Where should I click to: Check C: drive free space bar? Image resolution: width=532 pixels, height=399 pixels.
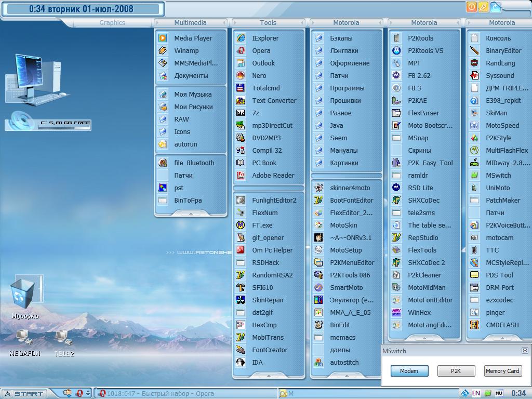coord(64,128)
